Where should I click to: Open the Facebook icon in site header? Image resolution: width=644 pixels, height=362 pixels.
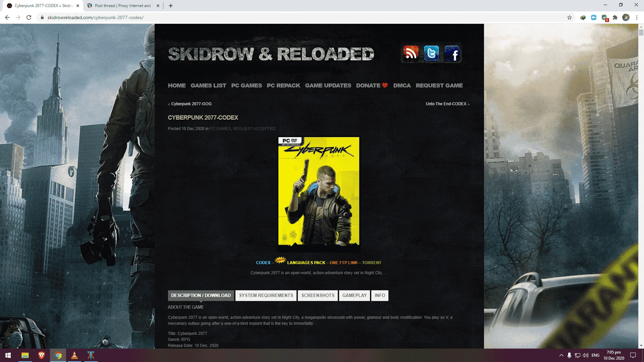tap(452, 53)
